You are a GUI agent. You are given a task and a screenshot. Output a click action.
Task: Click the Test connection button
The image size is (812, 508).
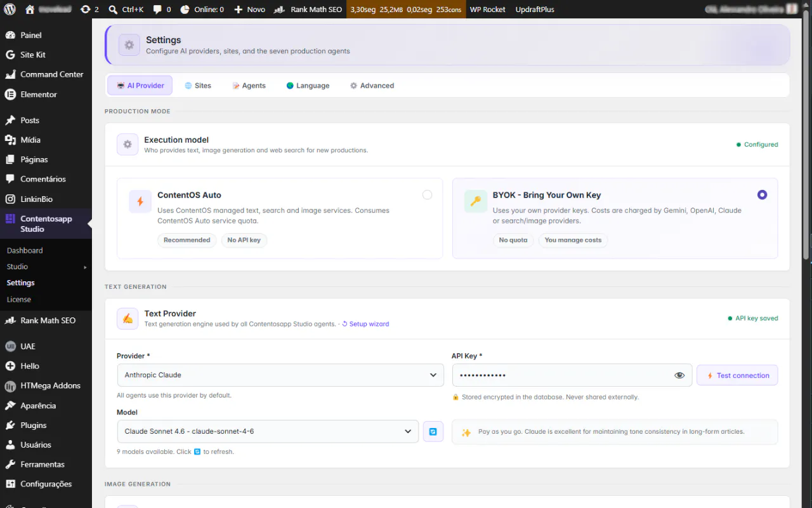[x=737, y=375]
